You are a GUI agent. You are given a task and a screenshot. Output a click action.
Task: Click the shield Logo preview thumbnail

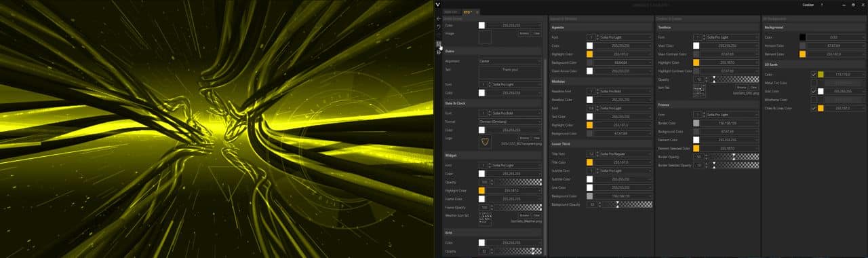[x=486, y=141]
